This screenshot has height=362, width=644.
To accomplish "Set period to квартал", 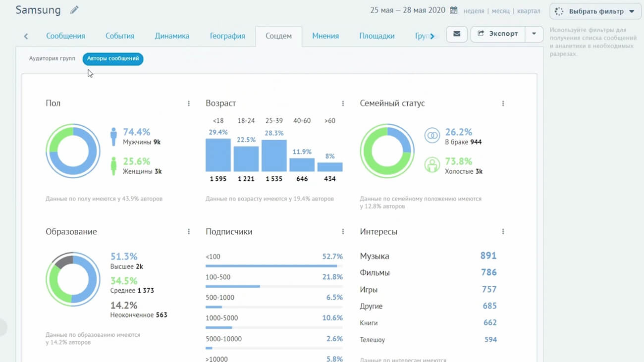I will tap(528, 11).
